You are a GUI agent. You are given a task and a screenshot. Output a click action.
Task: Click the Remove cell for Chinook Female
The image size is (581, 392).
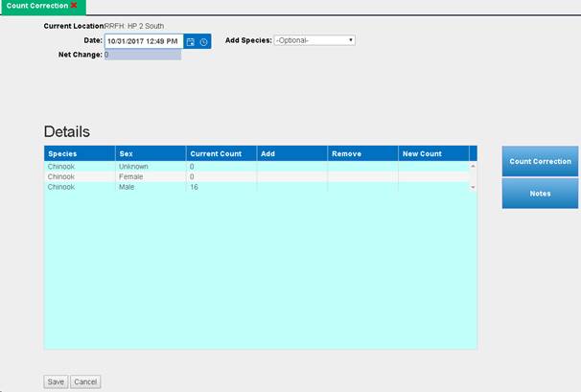coord(362,177)
